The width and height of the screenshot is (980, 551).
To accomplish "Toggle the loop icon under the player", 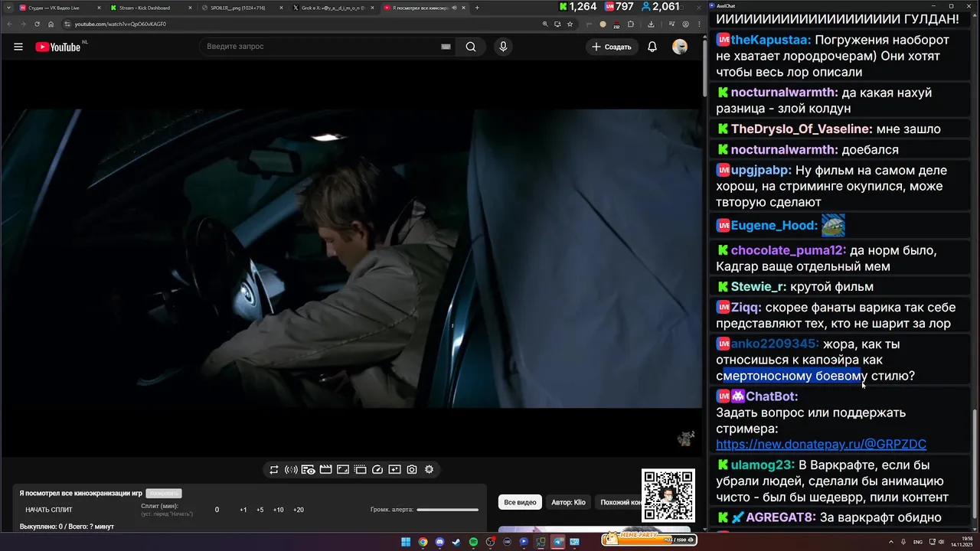I will click(274, 470).
